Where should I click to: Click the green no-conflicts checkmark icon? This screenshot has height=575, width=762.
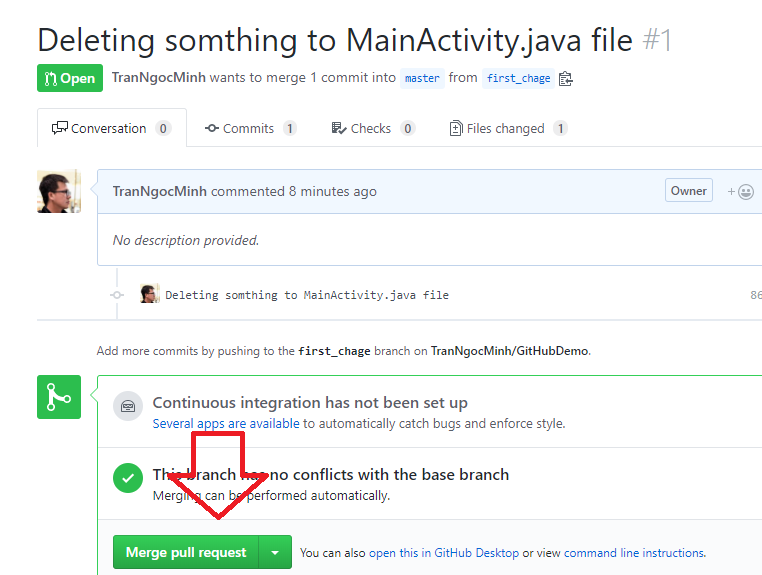tap(128, 478)
